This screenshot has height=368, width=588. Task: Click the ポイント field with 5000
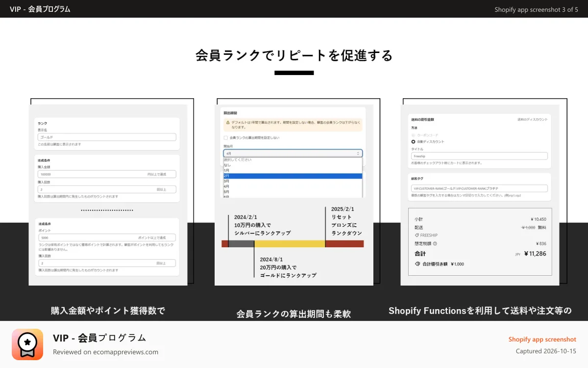(107, 237)
